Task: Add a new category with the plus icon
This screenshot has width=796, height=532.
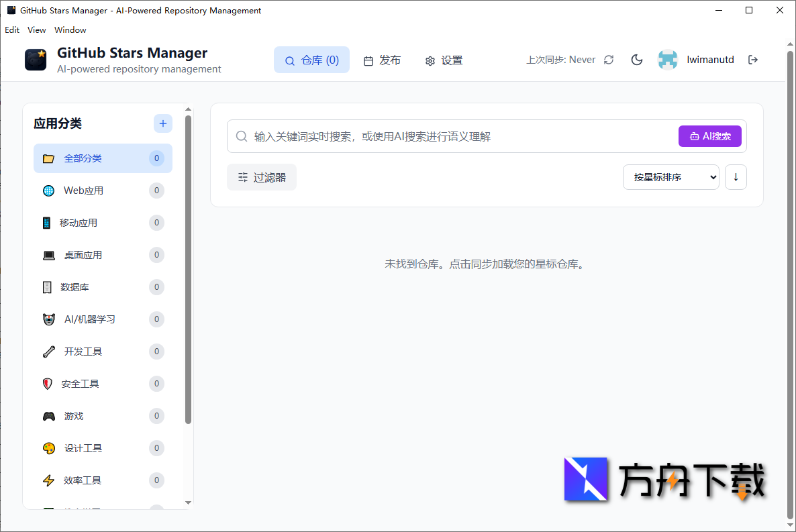Action: coord(162,123)
